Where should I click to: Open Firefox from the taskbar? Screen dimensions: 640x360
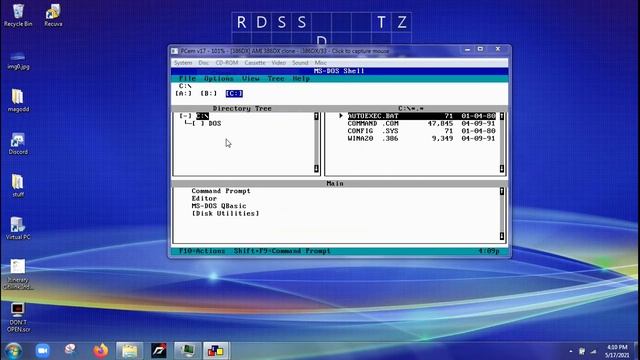coord(100,351)
